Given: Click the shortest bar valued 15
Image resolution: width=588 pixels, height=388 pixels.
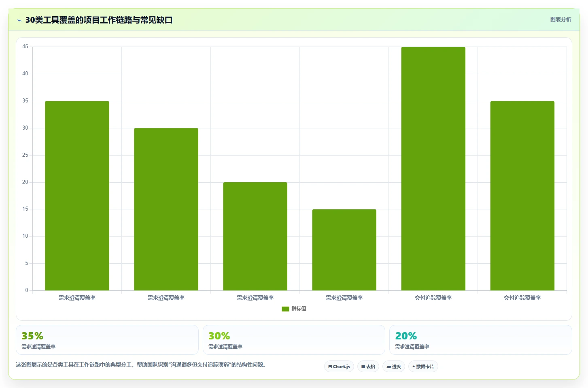Looking at the screenshot, I should [x=344, y=250].
